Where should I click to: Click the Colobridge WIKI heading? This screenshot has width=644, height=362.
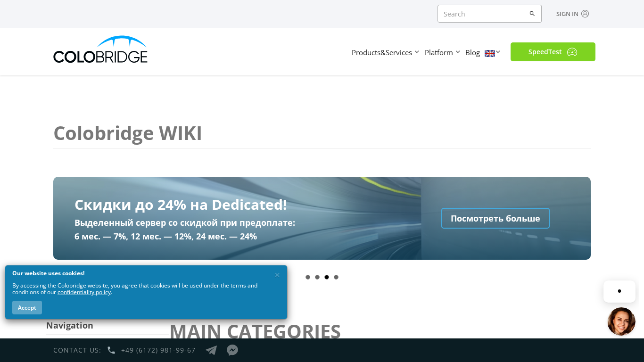(x=128, y=133)
